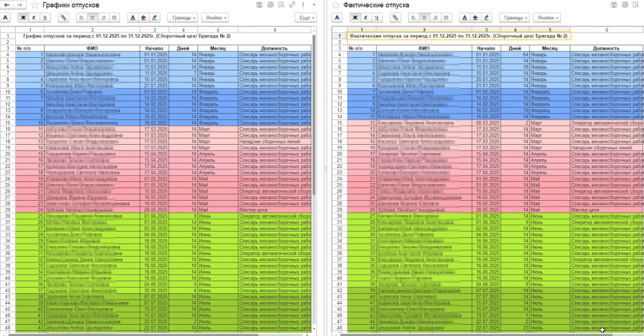Copy link to Графики отпусков via chain icon

(292, 5)
